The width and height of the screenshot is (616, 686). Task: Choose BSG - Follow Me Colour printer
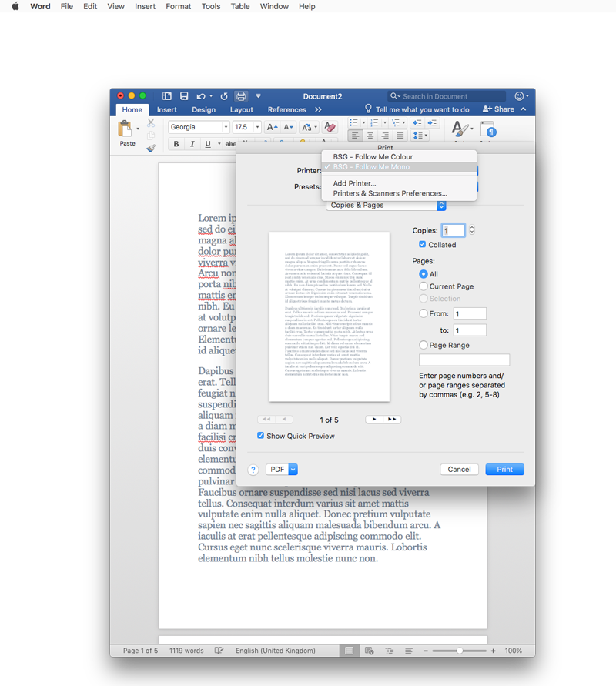tap(399, 156)
